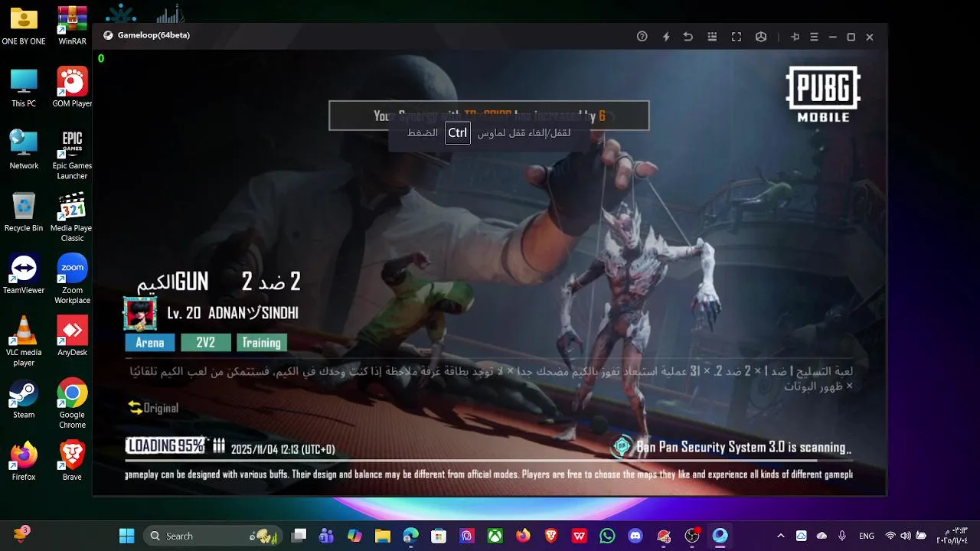Open the Gameloop help icon
This screenshot has width=980, height=551.
tap(642, 37)
